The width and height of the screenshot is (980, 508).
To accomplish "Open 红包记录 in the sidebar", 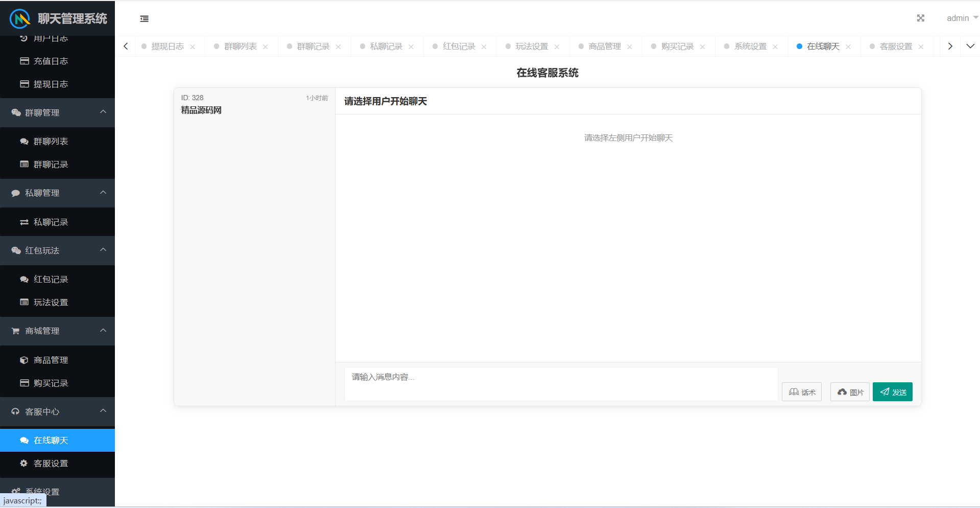I will 51,280.
